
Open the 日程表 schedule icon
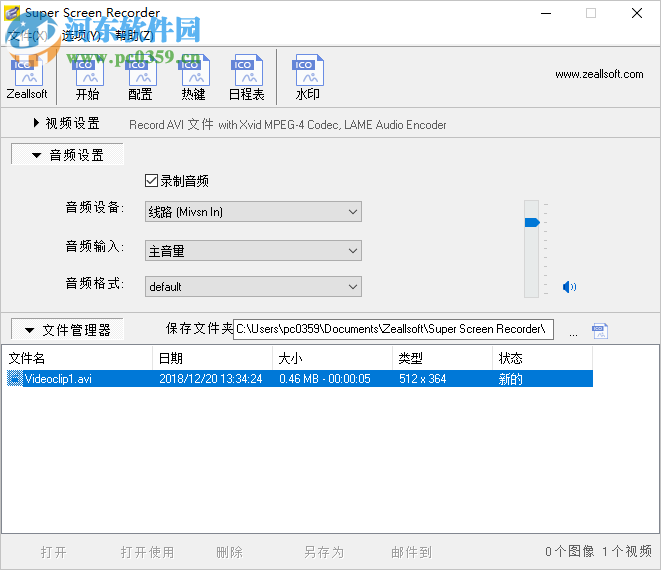[x=247, y=78]
